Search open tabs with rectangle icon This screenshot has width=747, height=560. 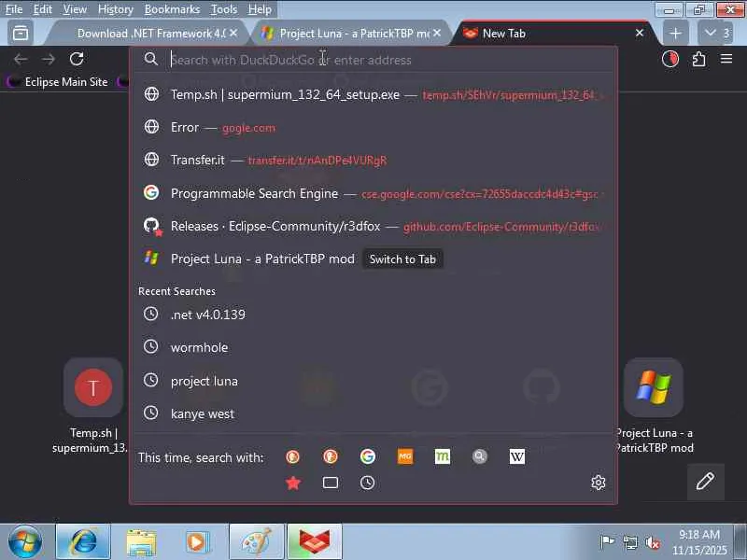[x=331, y=483]
